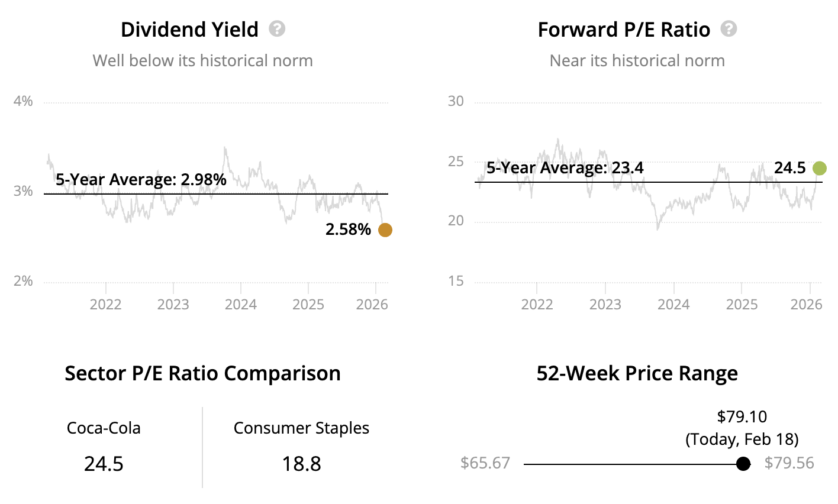Image resolution: width=838 pixels, height=504 pixels.
Task: Click the green 24.5 forward P/E dot
Action: (x=819, y=169)
